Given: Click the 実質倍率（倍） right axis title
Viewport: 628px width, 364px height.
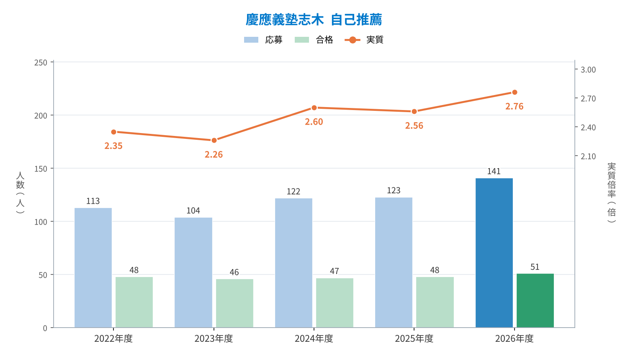Looking at the screenshot, I should tap(612, 193).
